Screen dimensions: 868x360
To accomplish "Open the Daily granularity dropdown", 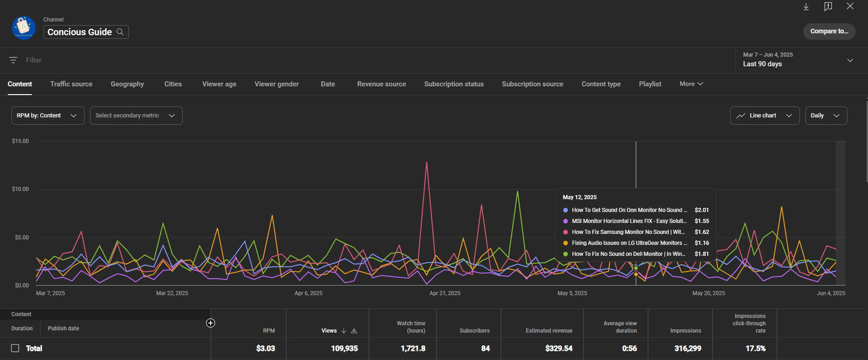I will 826,116.
